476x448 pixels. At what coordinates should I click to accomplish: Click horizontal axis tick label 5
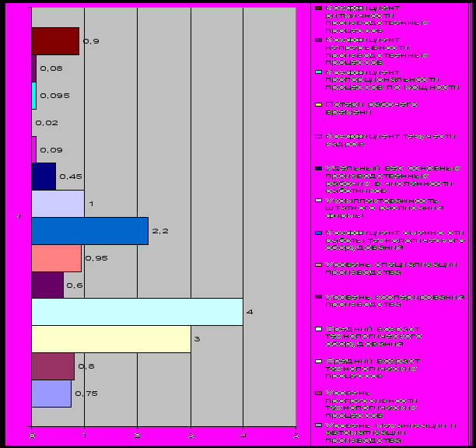296,436
